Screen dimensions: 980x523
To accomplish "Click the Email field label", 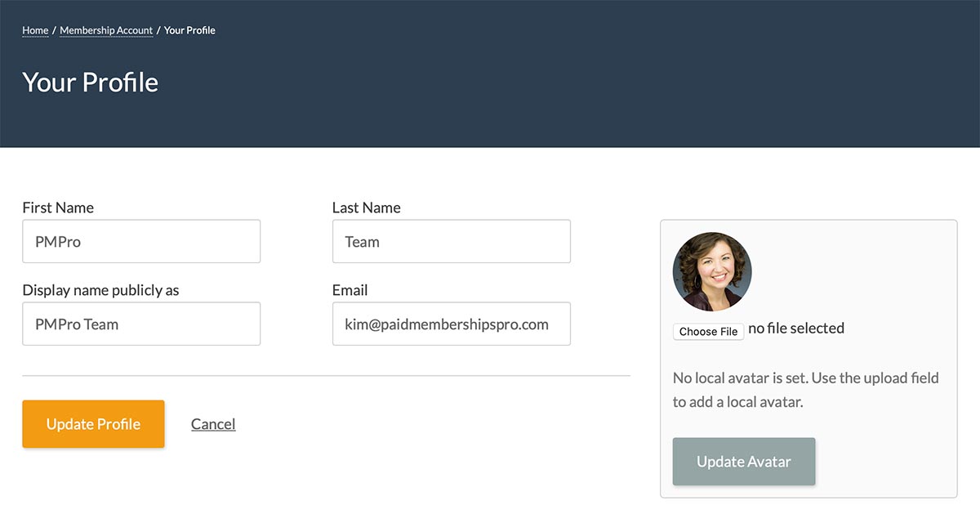I will point(350,290).
